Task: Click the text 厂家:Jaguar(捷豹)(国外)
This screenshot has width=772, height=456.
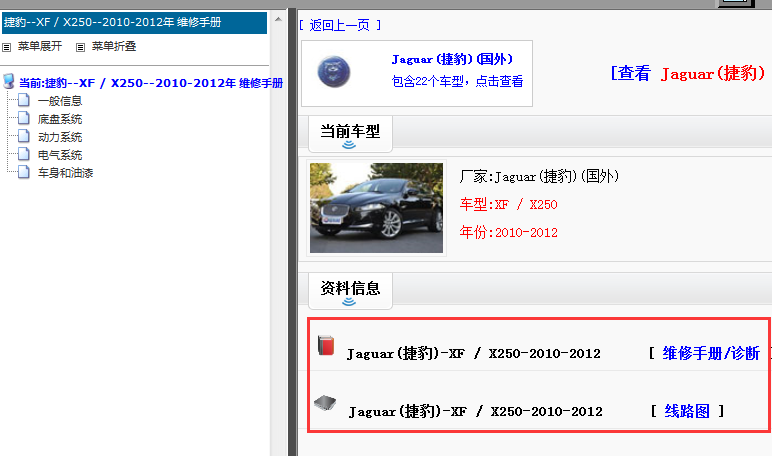Action: pyautogui.click(x=539, y=176)
